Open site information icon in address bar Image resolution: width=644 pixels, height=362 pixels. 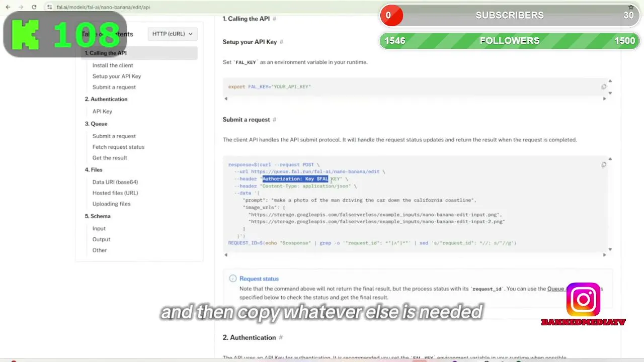point(49,7)
